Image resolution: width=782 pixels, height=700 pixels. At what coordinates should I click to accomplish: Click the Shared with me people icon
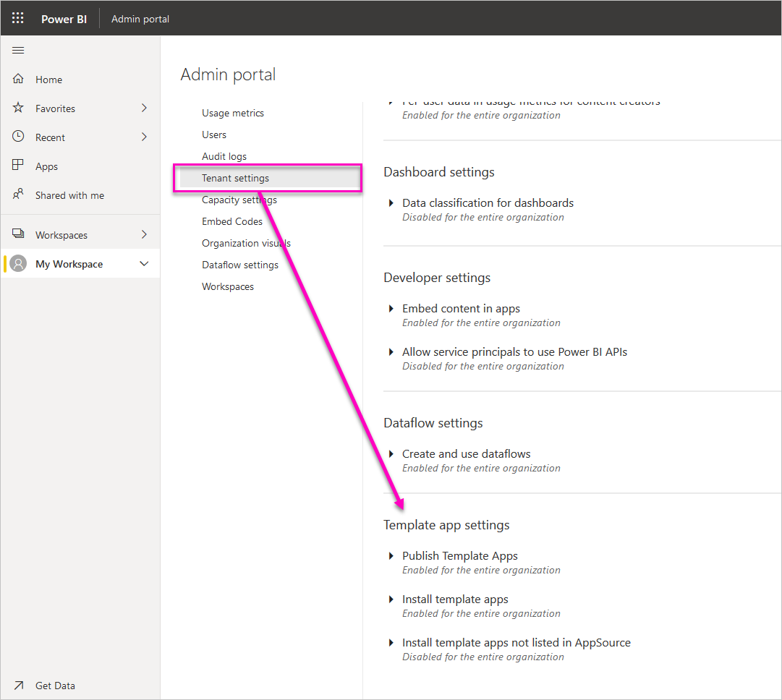[18, 194]
